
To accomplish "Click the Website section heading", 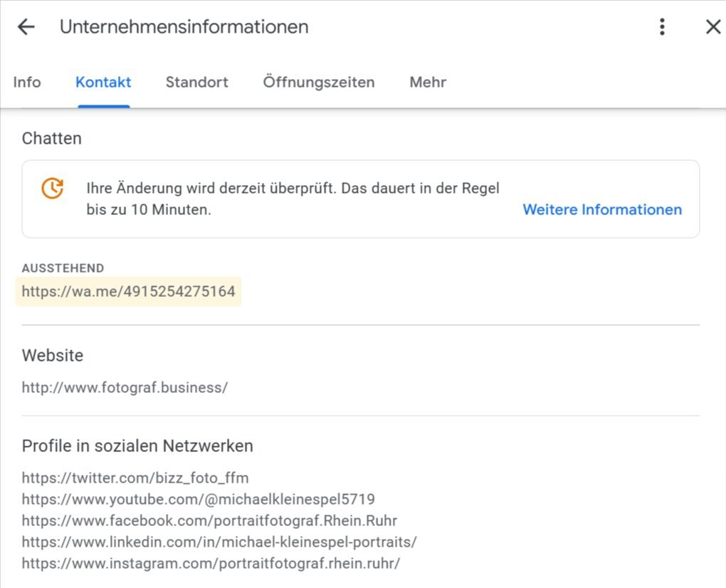I will point(52,355).
